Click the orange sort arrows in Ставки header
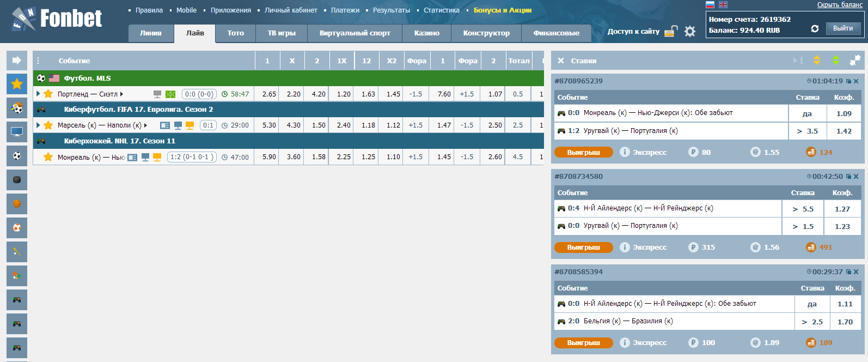 tap(817, 60)
